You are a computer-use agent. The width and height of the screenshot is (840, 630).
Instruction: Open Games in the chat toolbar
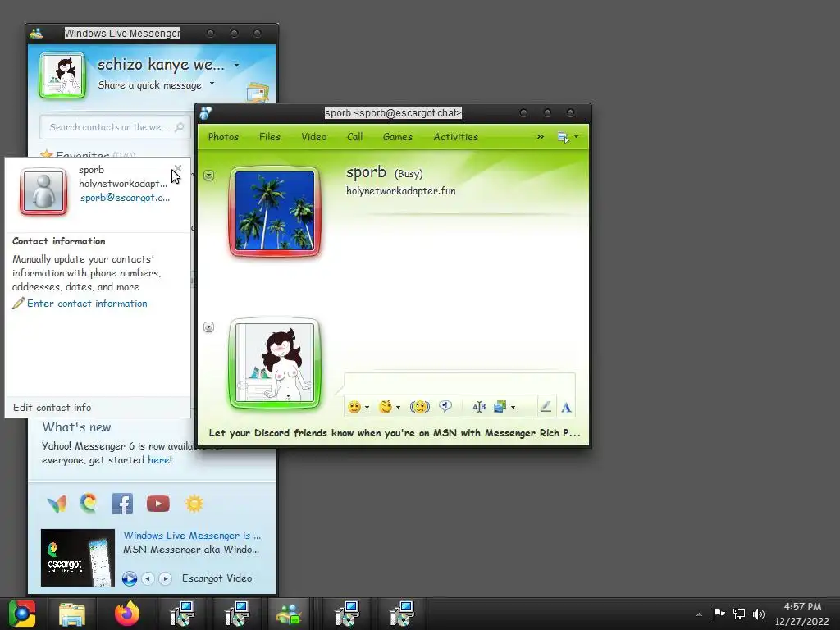pos(398,137)
